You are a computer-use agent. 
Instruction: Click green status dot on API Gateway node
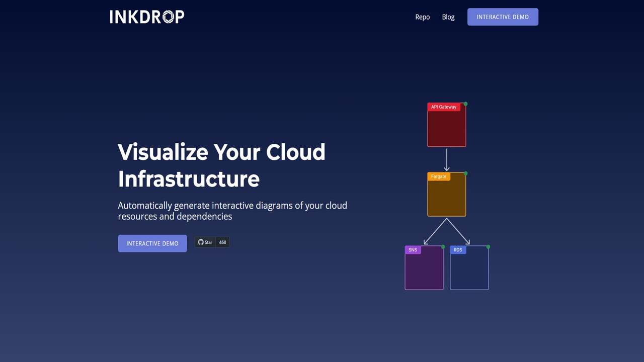466,104
